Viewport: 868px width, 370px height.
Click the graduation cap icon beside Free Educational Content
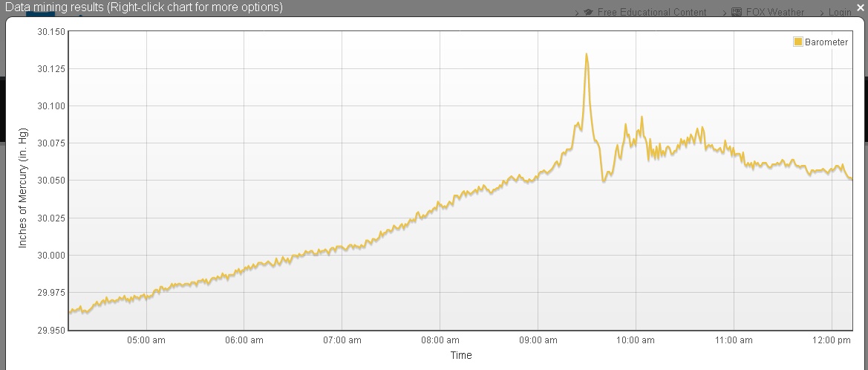588,12
